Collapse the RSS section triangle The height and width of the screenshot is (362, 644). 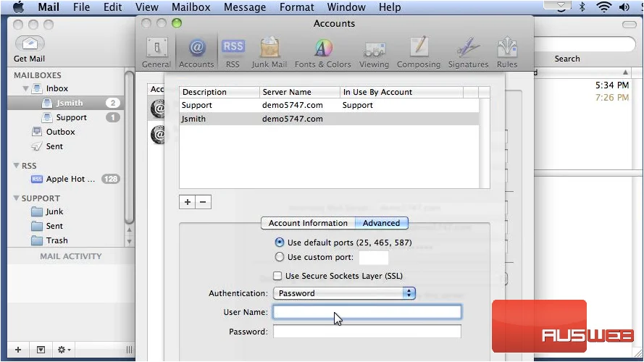pyautogui.click(x=17, y=165)
